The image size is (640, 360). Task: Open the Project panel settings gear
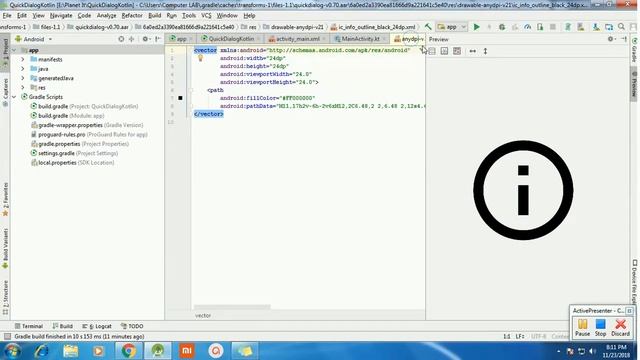145,39
